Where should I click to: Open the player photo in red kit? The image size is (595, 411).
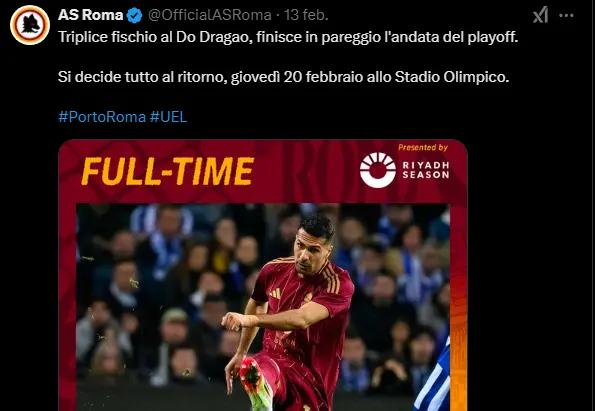(x=288, y=311)
